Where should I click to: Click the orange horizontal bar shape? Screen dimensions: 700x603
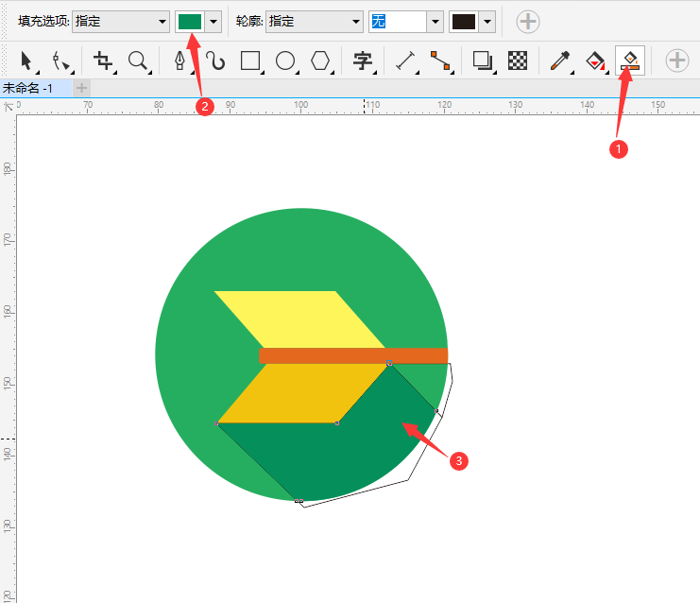tap(353, 356)
